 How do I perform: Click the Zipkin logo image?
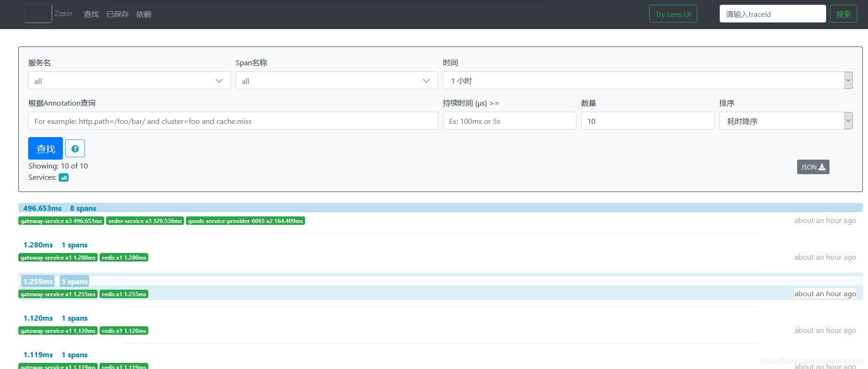pos(38,14)
